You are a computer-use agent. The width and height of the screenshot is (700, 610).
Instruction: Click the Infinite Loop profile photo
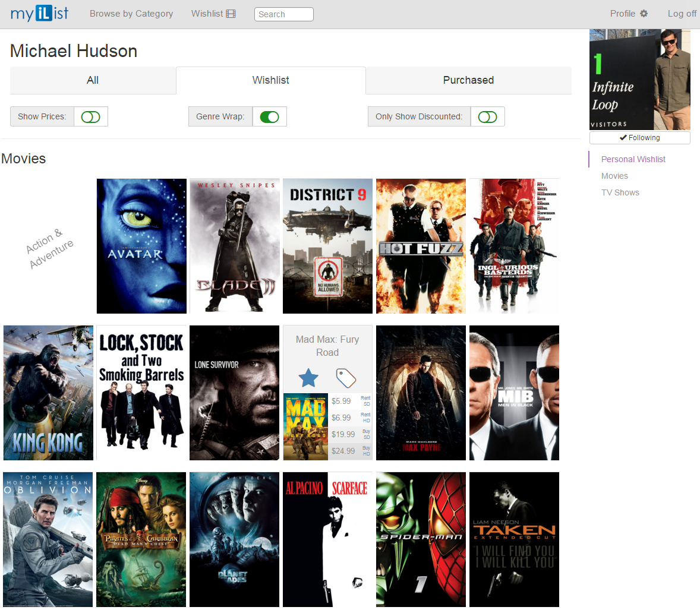[x=640, y=80]
